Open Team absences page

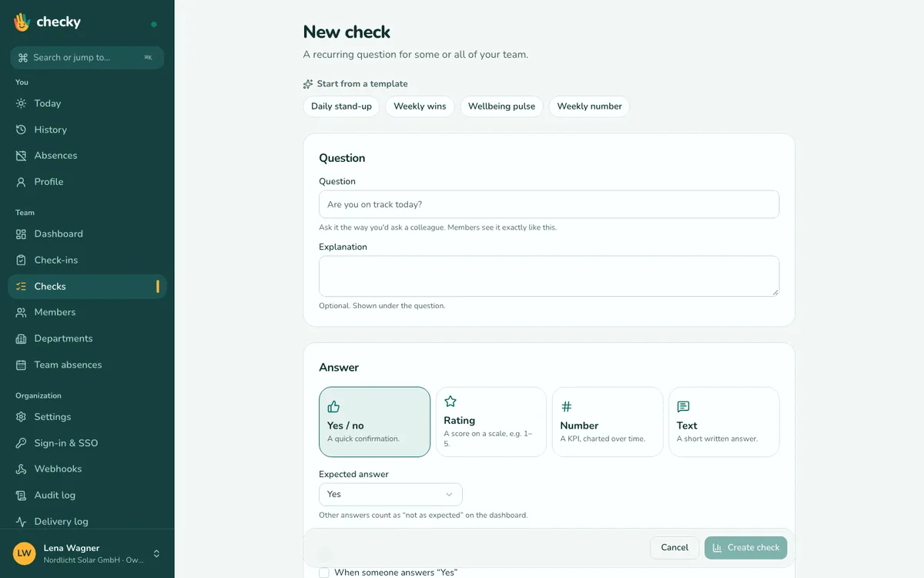pos(87,365)
